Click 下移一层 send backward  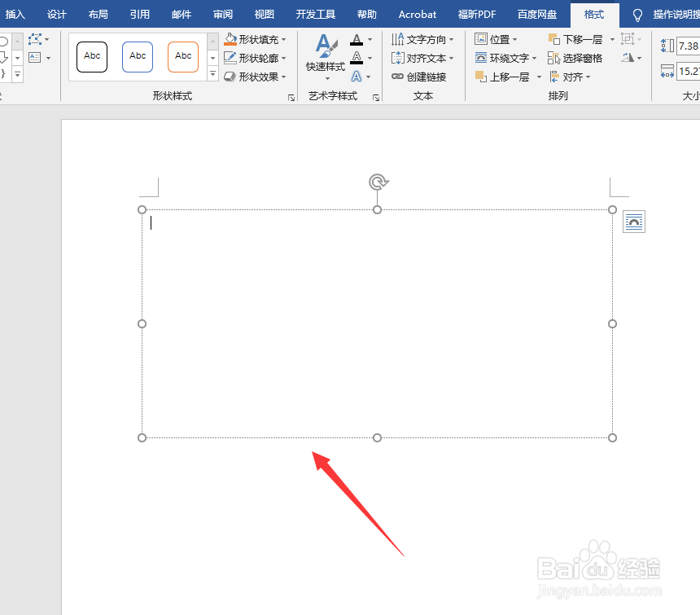click(x=576, y=39)
